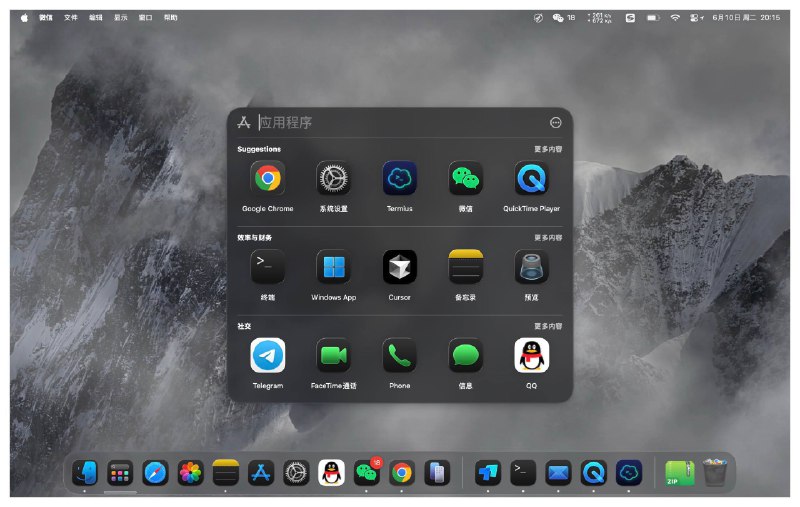Open WeChat with badge in the Dock
800x507 pixels.
[x=366, y=472]
